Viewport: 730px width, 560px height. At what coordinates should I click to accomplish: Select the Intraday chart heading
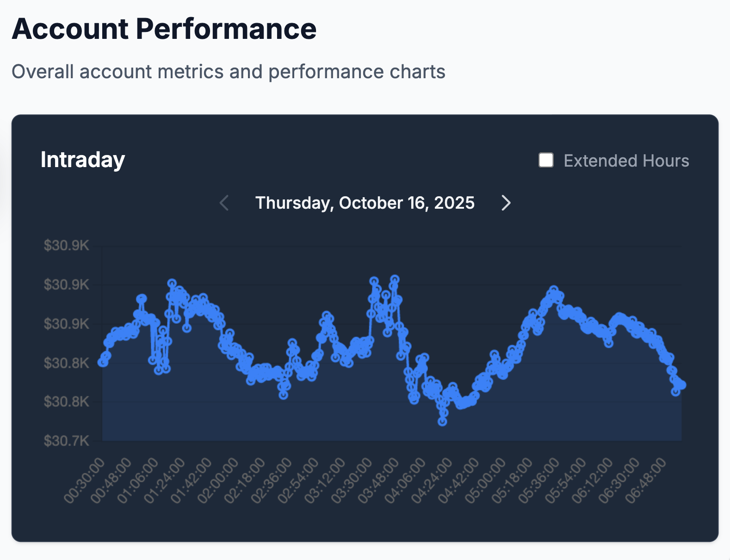tap(83, 160)
